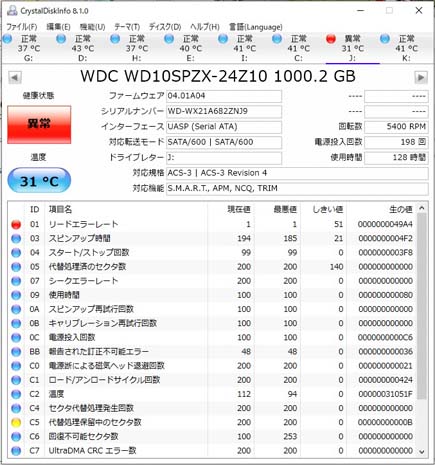Click blue status icon for キャリブレーション再試行回数
The image size is (435, 465).
point(16,323)
